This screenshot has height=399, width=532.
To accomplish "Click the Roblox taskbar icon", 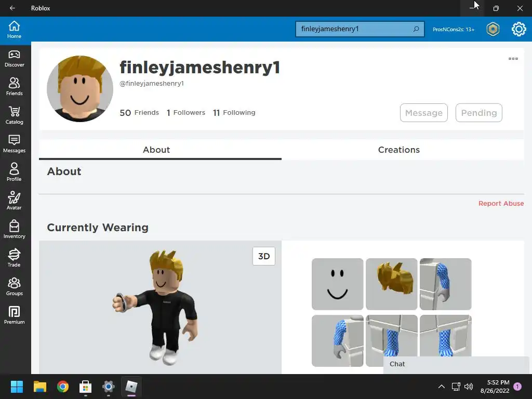I will click(131, 387).
